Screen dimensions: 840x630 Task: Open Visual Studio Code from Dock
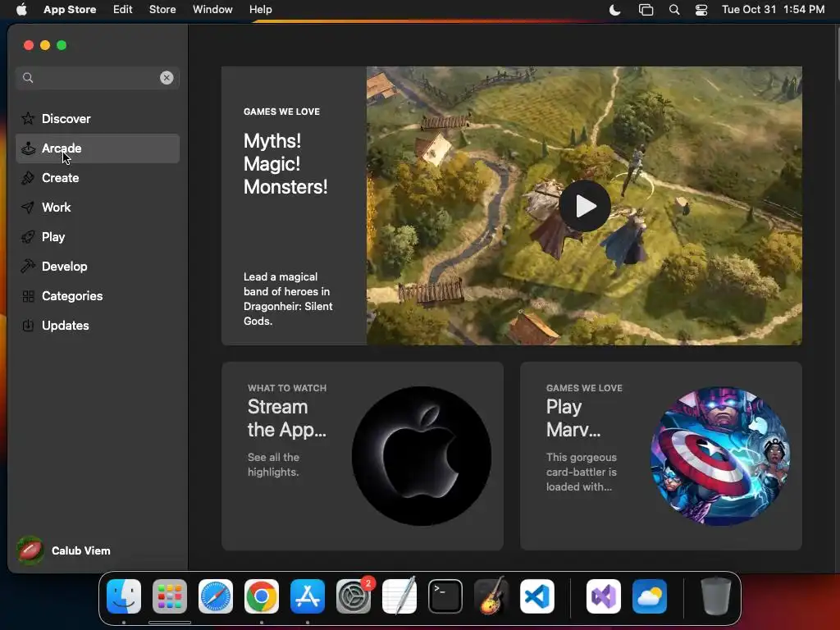pos(537,596)
